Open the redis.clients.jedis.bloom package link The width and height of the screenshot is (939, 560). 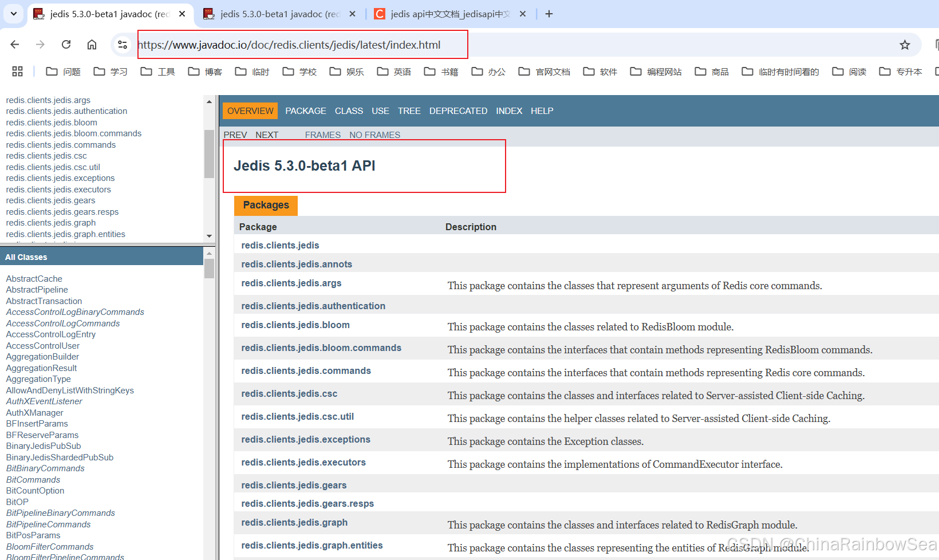pos(295,325)
